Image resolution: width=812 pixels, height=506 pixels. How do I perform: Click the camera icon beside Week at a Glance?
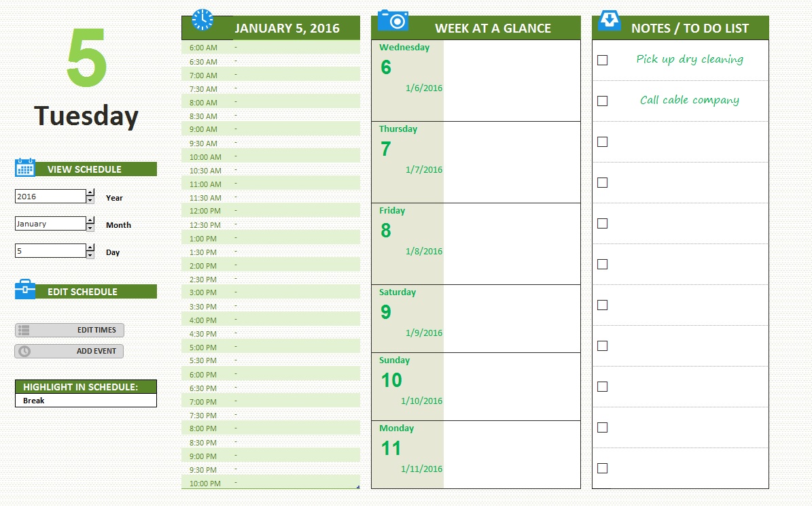point(393,20)
